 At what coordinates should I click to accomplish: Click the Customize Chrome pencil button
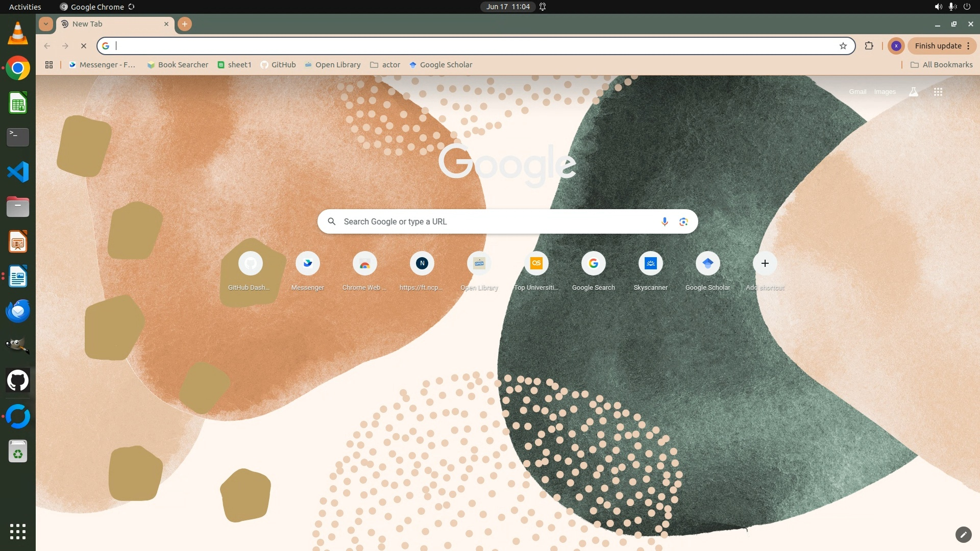click(963, 534)
